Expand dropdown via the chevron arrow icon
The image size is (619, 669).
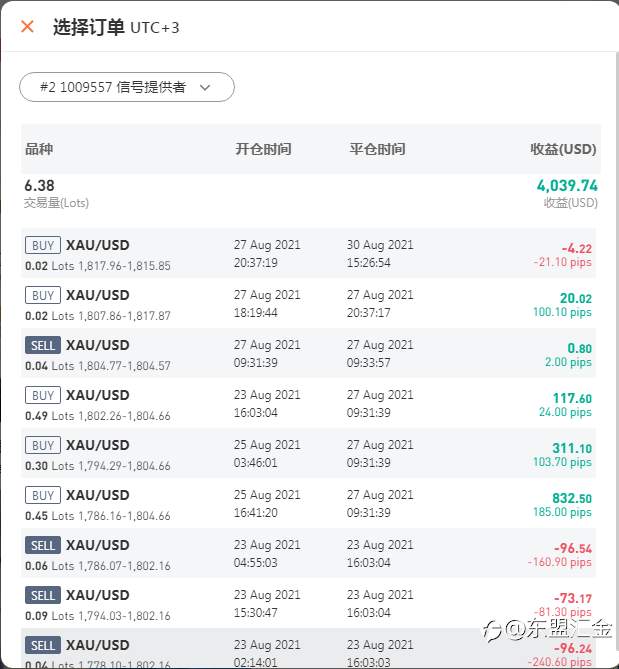click(x=205, y=87)
